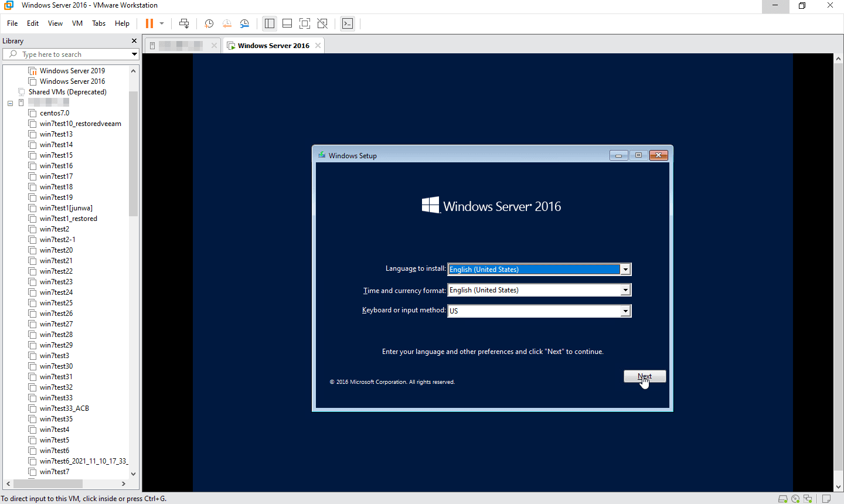
Task: Toggle Unity mode toolbar icon
Action: point(322,23)
